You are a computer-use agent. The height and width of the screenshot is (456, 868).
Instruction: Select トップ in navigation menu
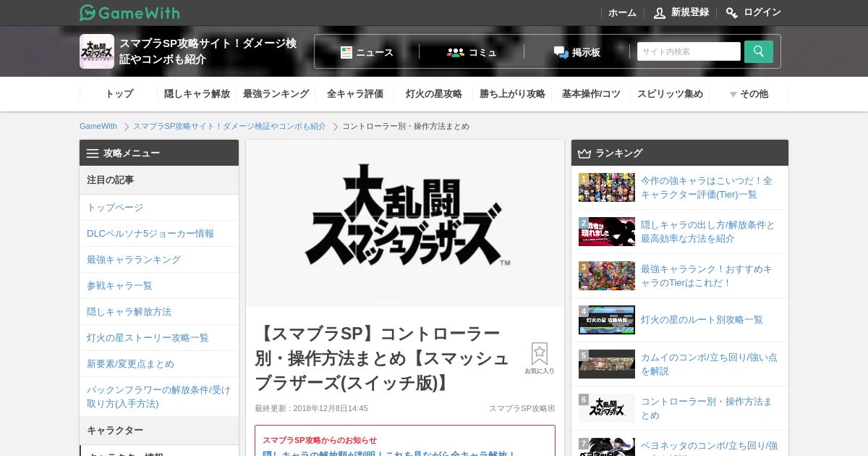tap(119, 93)
